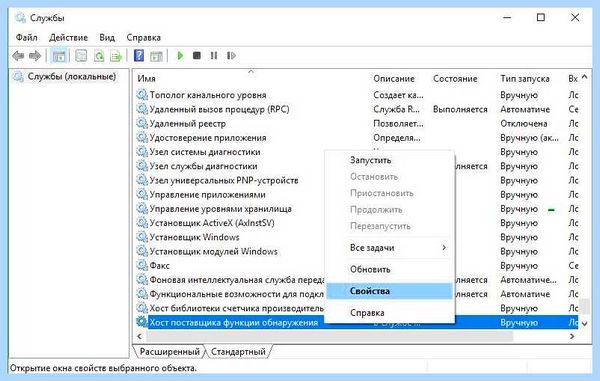The width and height of the screenshot is (600, 381).
Task: Sort by the Состояние column header
Action: (x=455, y=78)
